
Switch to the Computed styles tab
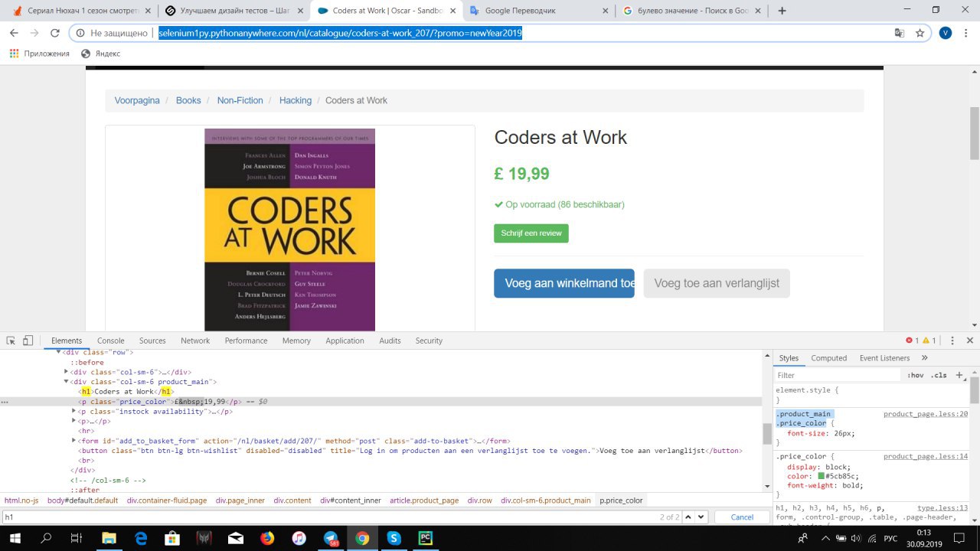pos(829,358)
